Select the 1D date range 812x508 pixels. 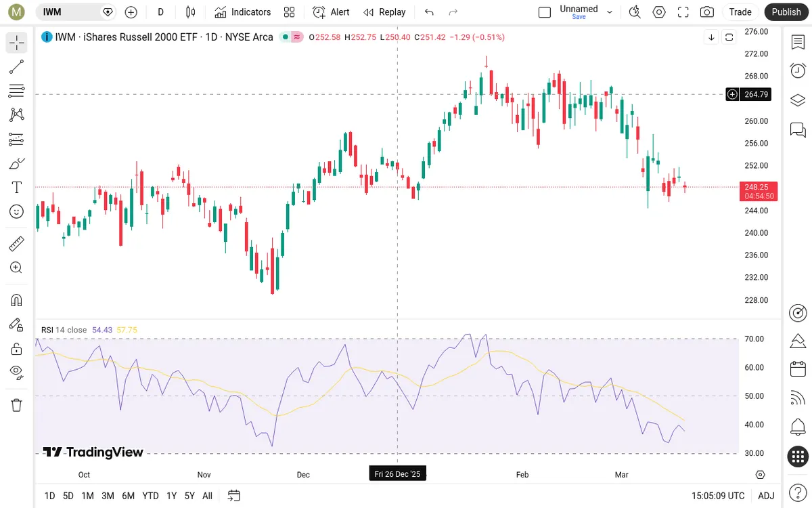click(x=49, y=496)
